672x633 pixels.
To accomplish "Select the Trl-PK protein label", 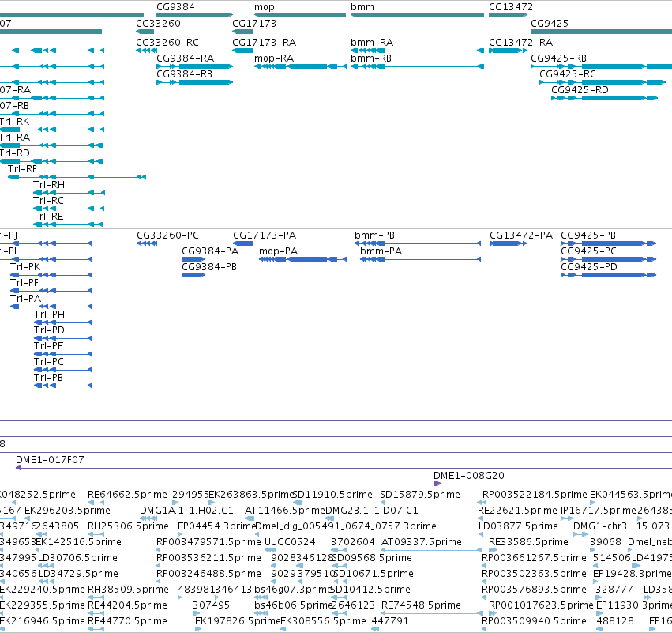I will point(25,267).
